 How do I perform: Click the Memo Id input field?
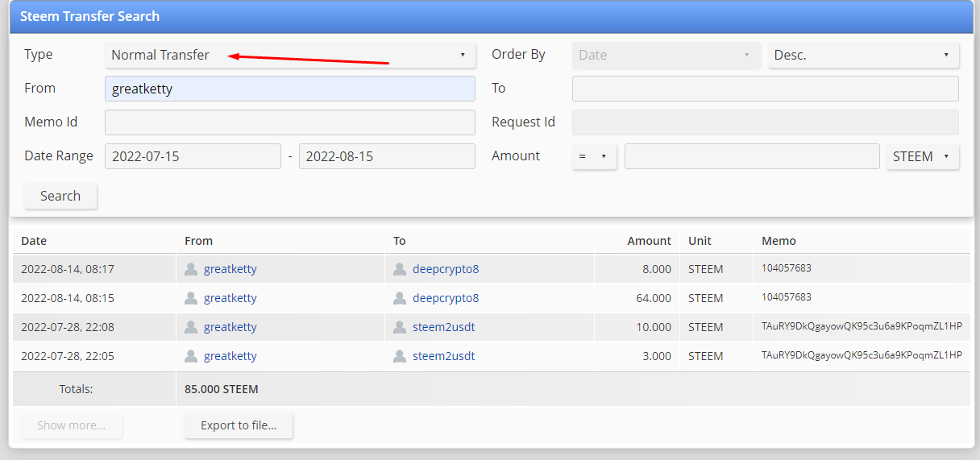click(289, 122)
